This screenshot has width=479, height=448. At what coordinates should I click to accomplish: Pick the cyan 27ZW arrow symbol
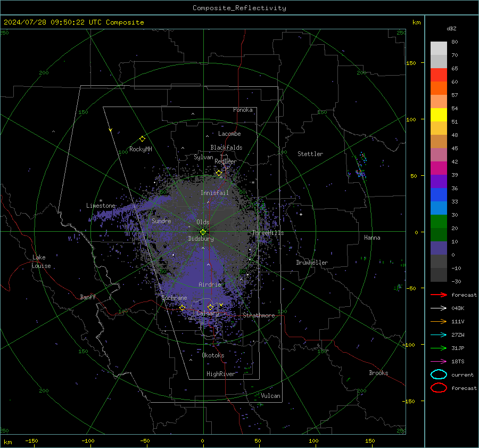[439, 335]
